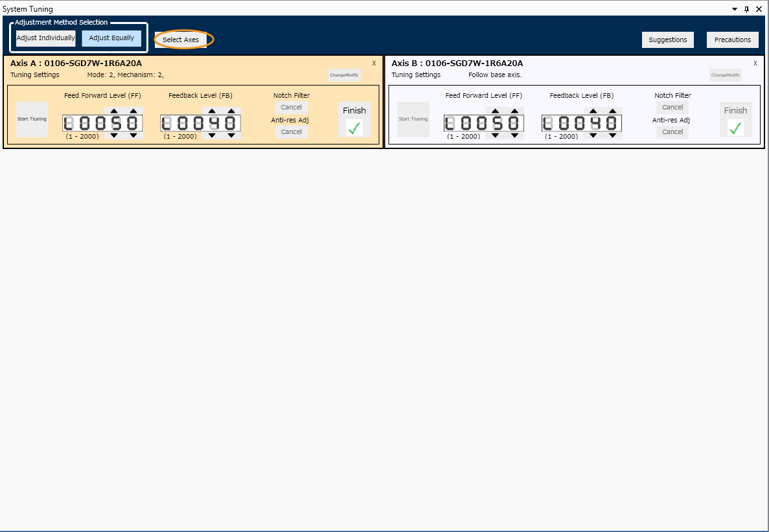Click the Axis B Finish checkmark
The width and height of the screenshot is (769, 532).
click(x=735, y=128)
